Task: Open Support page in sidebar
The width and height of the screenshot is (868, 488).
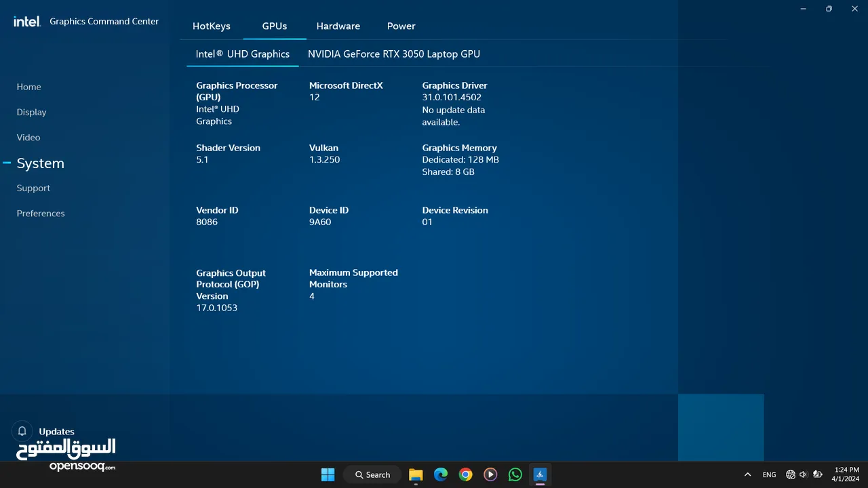Action: coord(33,188)
